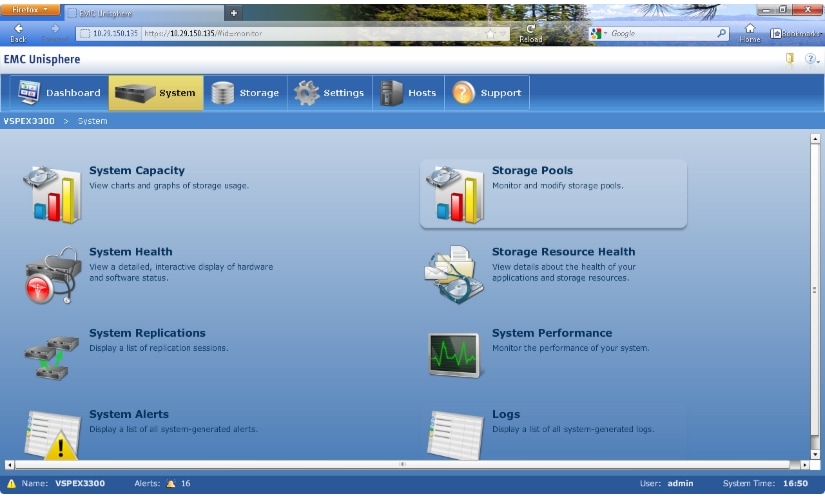The width and height of the screenshot is (825, 500).
Task: Click the Google search magnifier icon
Action: [722, 33]
